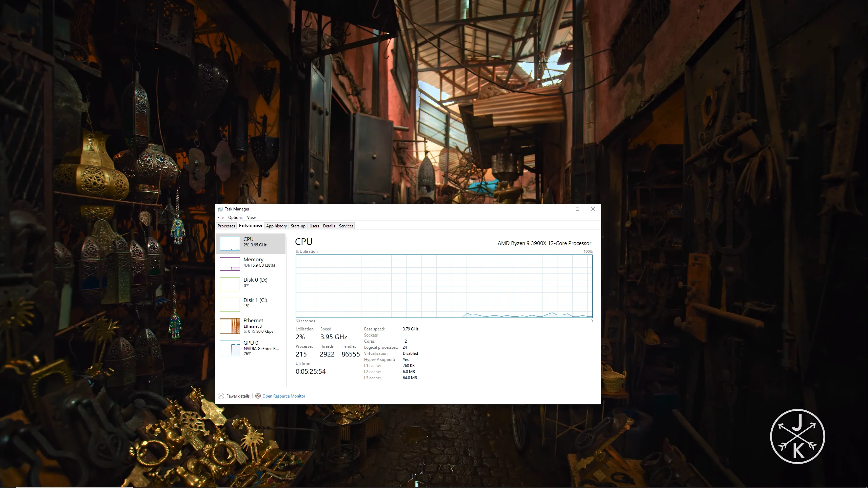Select the Memory mini graph thumbnail
Viewport: 868px width, 488px height.
[x=230, y=264]
